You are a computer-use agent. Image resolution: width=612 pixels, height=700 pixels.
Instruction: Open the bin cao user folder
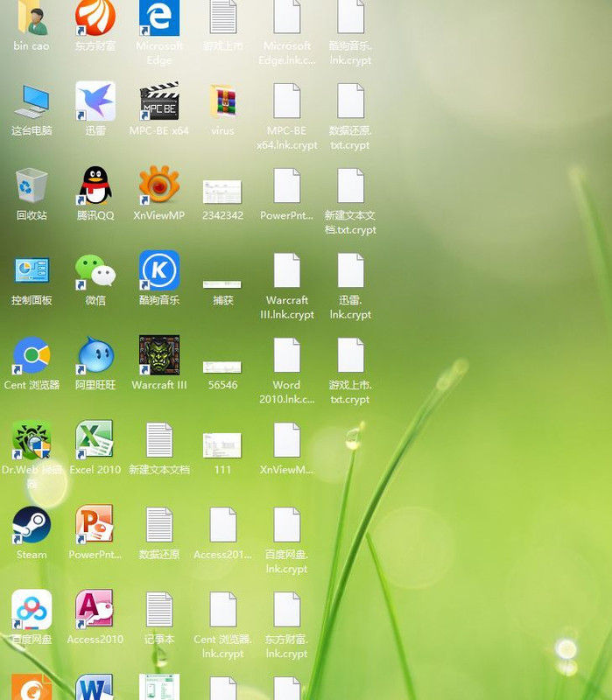tap(32, 17)
